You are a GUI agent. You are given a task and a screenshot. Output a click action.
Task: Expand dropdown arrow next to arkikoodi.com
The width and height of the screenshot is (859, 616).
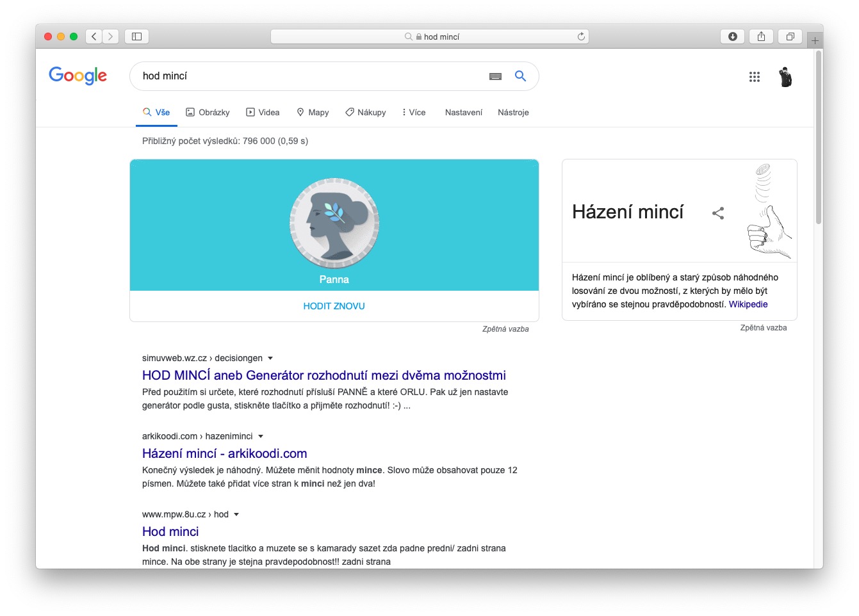tap(261, 436)
